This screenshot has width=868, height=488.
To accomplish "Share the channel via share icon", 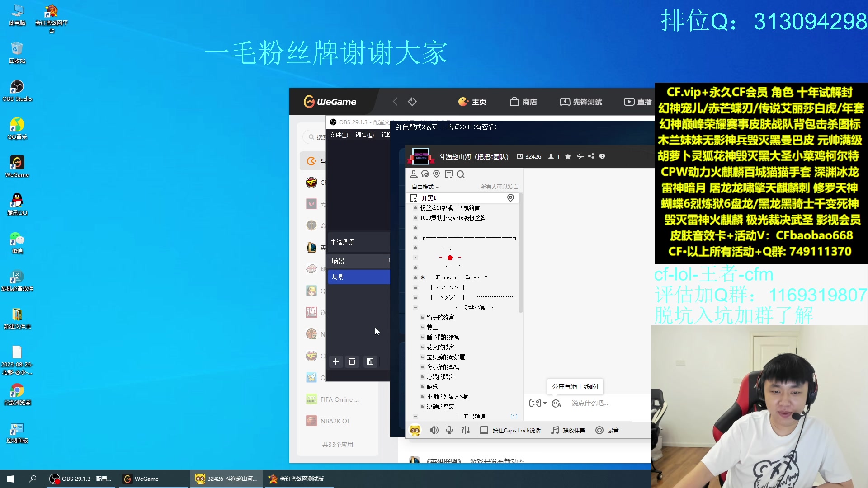I will (x=591, y=156).
